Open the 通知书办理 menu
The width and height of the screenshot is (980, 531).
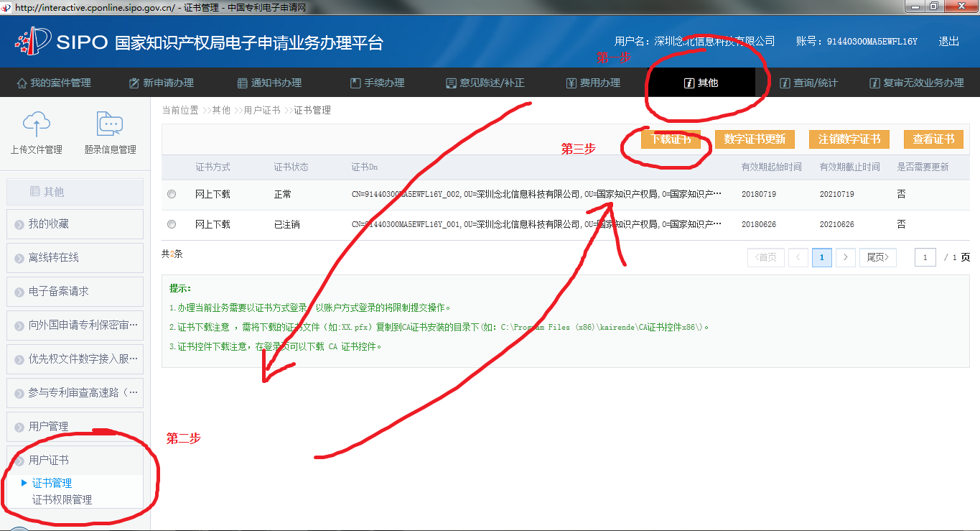(269, 83)
